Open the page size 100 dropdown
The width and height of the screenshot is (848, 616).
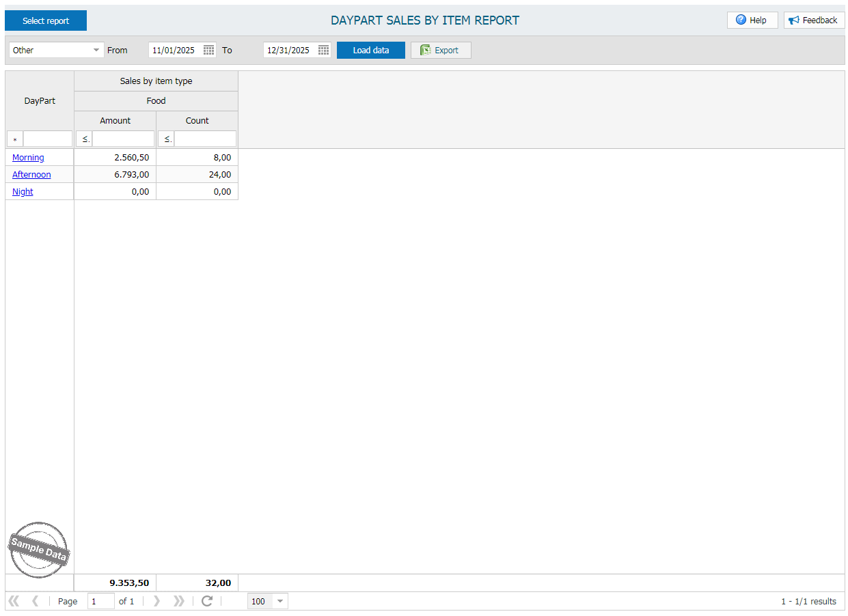pyautogui.click(x=279, y=601)
